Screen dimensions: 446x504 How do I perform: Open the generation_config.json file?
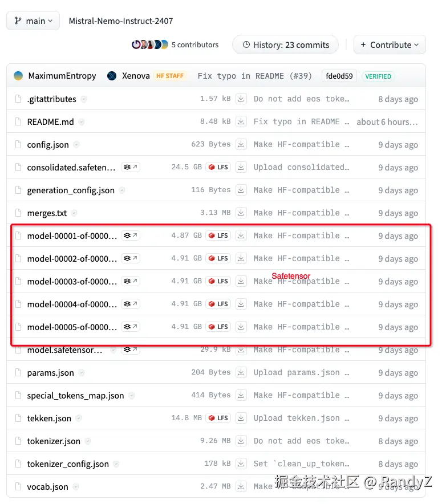71,190
